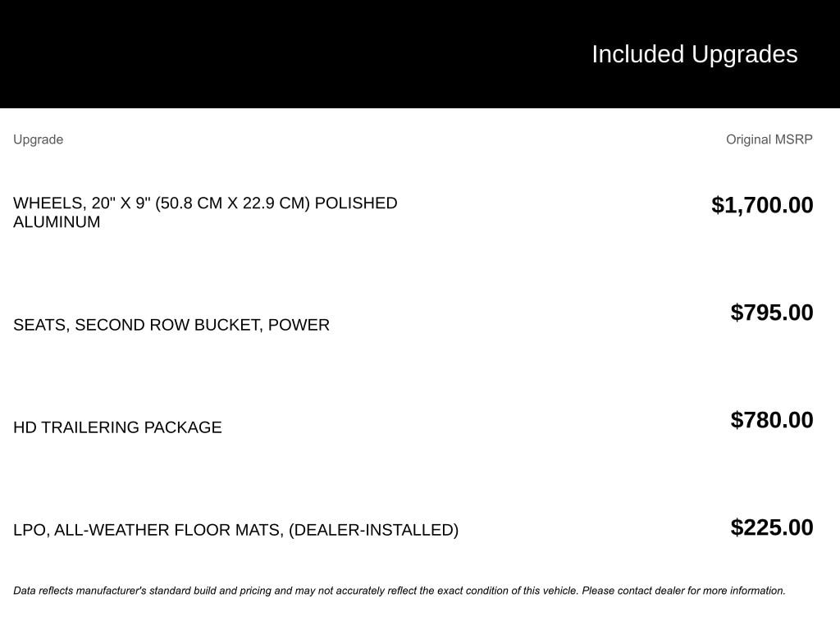
Task: Click the Original MSRP column header
Action: click(x=769, y=139)
